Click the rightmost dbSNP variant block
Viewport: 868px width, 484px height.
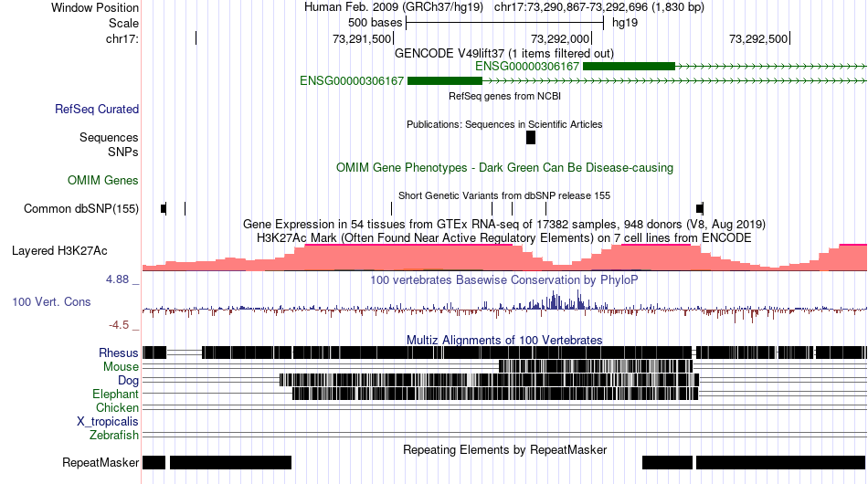pyautogui.click(x=700, y=208)
